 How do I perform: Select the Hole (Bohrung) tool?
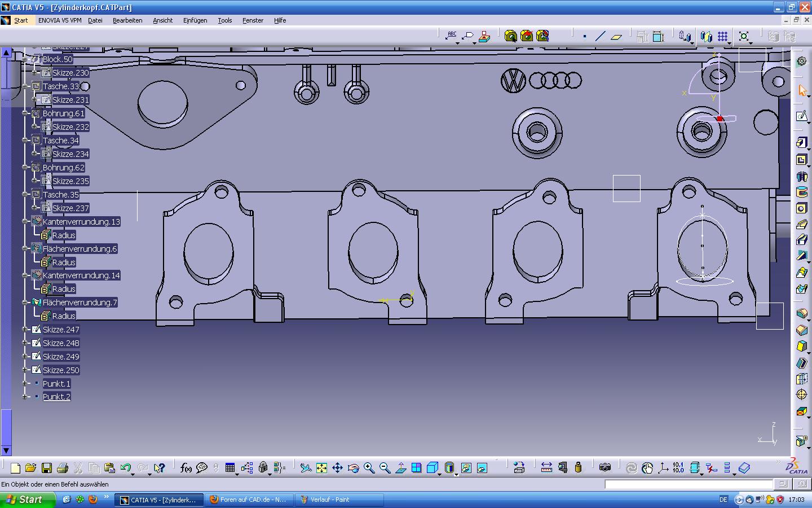(x=802, y=208)
